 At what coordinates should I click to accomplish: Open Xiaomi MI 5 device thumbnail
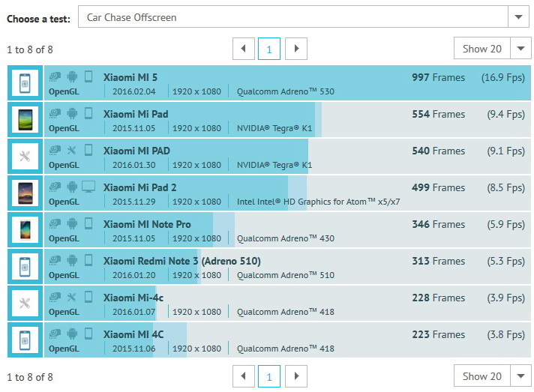click(x=25, y=82)
